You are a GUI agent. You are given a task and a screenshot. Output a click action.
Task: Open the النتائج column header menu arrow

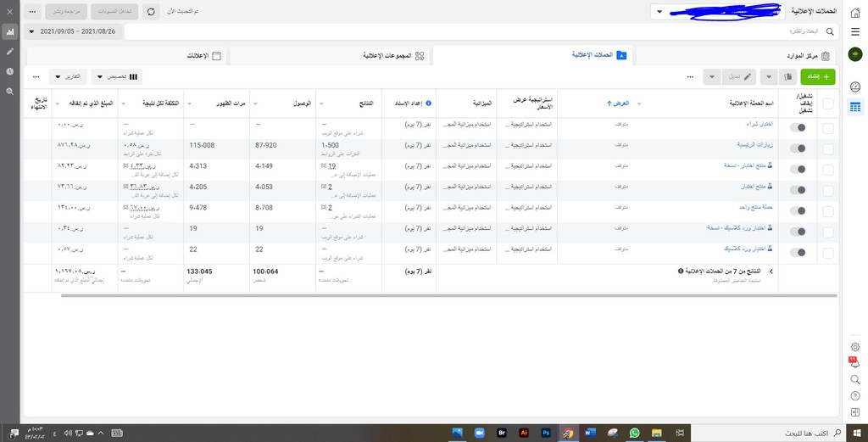click(321, 104)
